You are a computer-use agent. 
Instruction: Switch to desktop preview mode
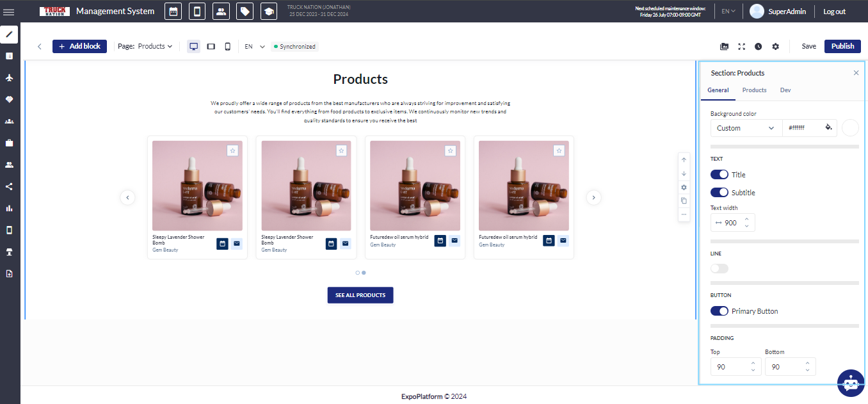click(194, 46)
